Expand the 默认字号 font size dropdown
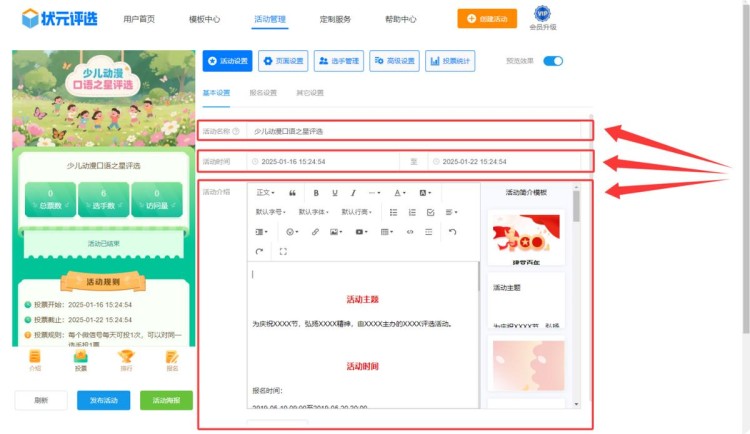 pos(272,212)
